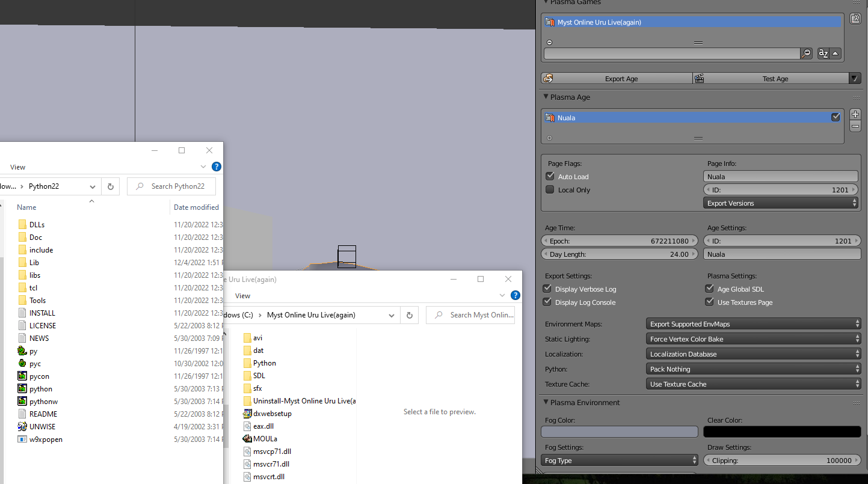The height and width of the screenshot is (484, 868).
Task: Enable the Local Only page flag
Action: coord(550,190)
